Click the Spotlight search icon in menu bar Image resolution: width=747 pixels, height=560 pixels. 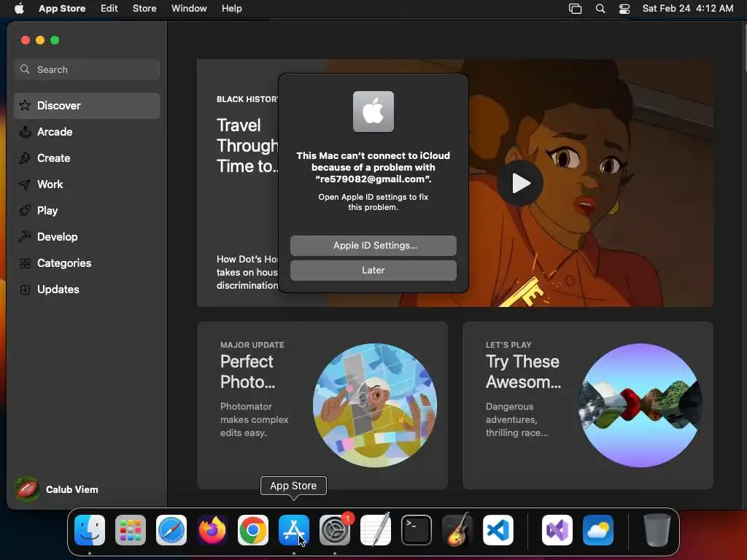pyautogui.click(x=600, y=9)
